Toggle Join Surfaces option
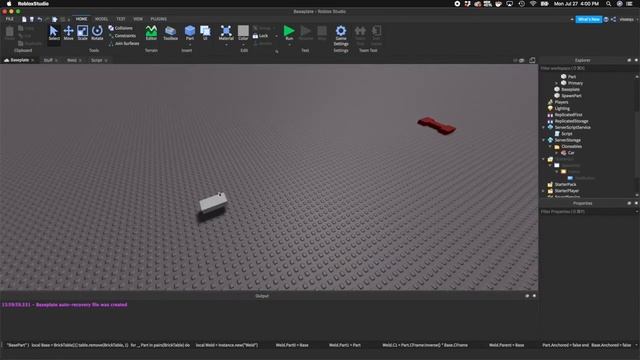640x360 pixels. tap(124, 43)
